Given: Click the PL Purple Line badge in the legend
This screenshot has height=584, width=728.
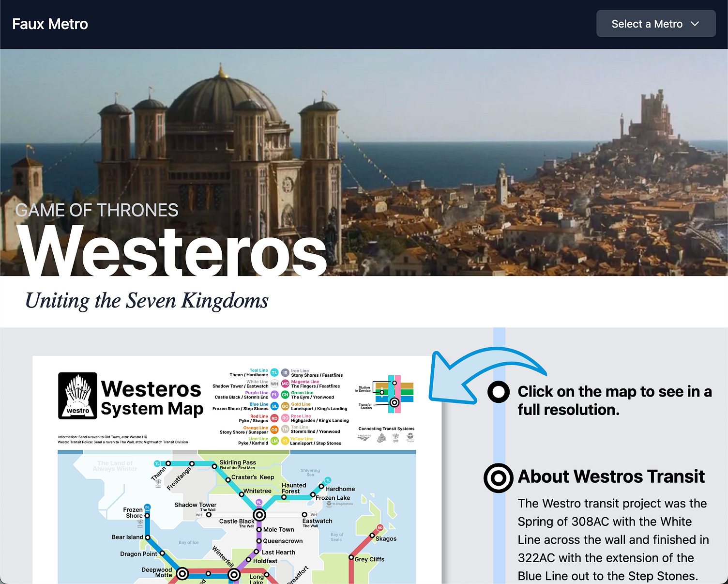Looking at the screenshot, I should (274, 395).
